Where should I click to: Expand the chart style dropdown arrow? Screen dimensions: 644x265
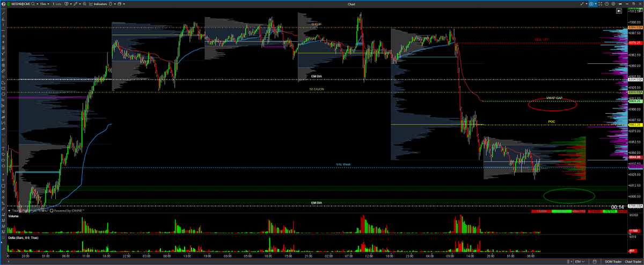tap(71, 4)
